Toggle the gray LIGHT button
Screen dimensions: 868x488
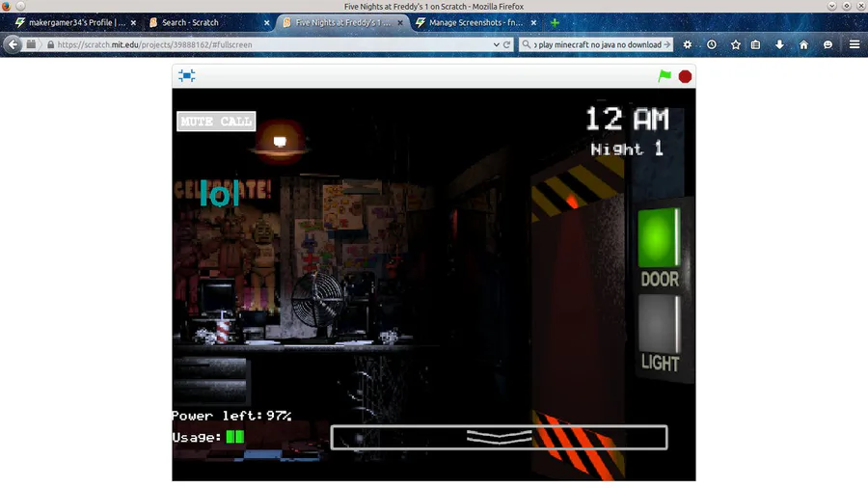(x=658, y=324)
